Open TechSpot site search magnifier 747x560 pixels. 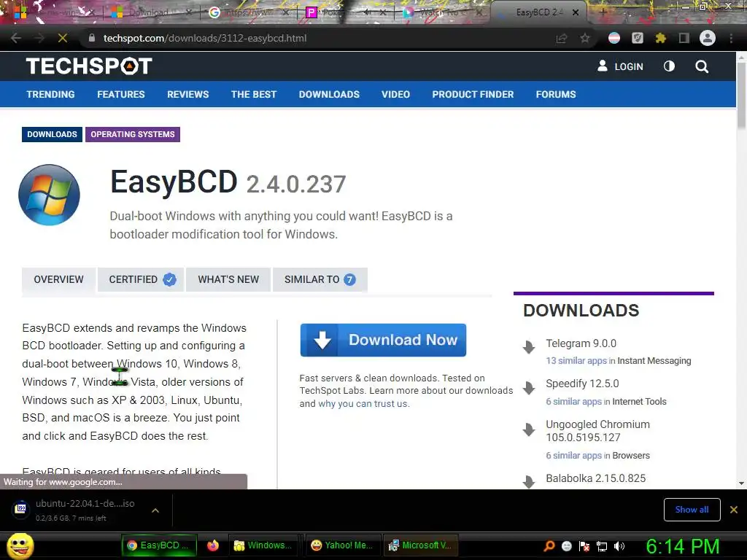(x=701, y=66)
